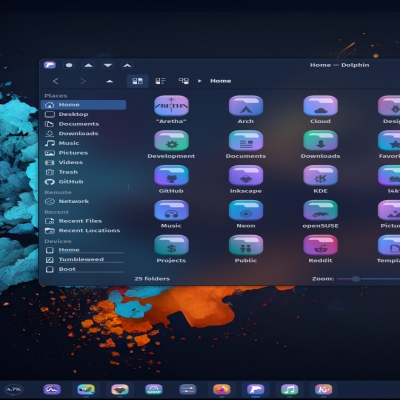Select the Reddit folder icon
The width and height of the screenshot is (400, 400).
[x=320, y=245]
